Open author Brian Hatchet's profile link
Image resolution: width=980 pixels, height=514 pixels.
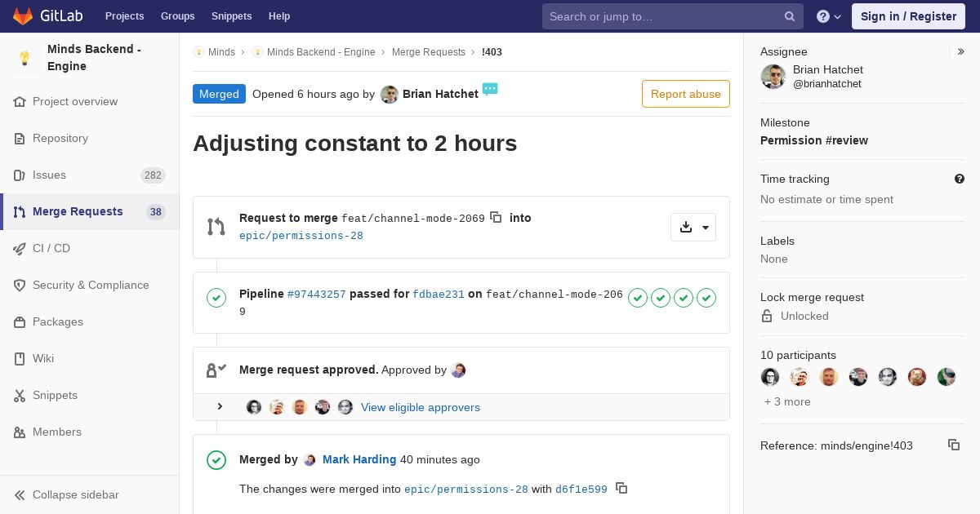[440, 94]
